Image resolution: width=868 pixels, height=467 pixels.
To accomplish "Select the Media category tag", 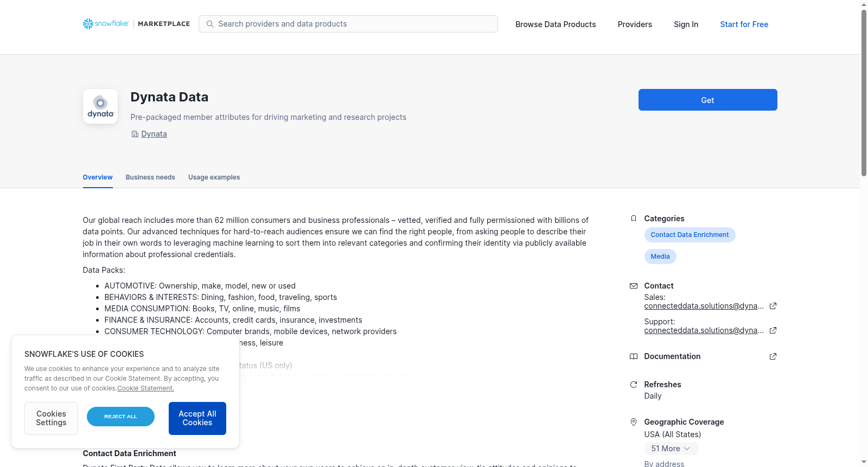I will point(660,257).
